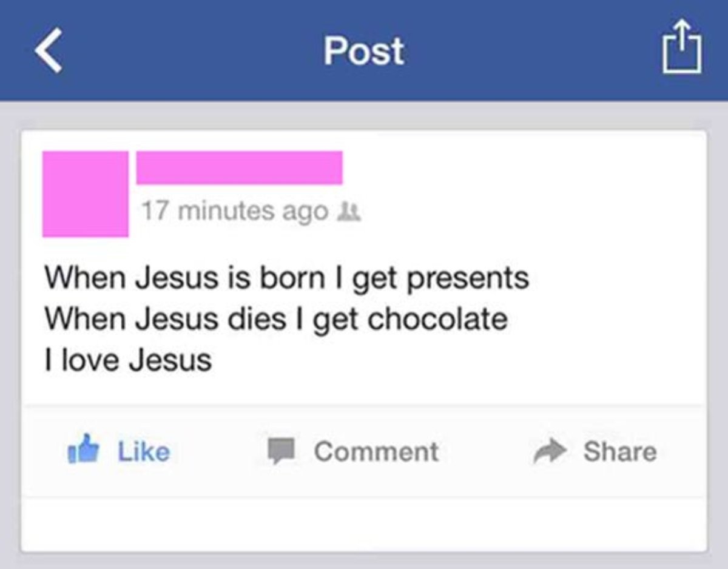728x569 pixels.
Task: Click the friends audience icon beside timestamp
Action: (353, 212)
